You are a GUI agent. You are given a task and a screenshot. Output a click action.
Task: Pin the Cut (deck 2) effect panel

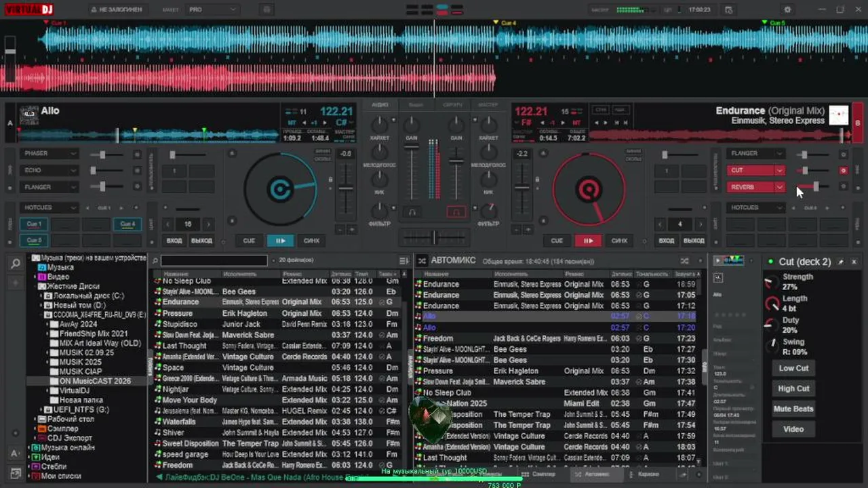coord(841,262)
